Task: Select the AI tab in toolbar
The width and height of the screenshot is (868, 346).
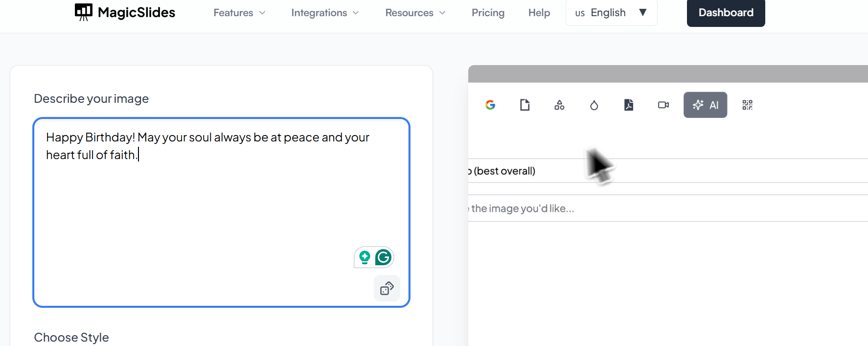Action: click(705, 105)
